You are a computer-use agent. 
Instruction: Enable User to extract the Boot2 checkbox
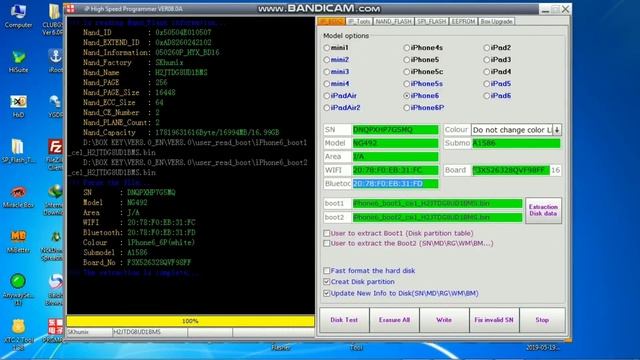coord(327,243)
